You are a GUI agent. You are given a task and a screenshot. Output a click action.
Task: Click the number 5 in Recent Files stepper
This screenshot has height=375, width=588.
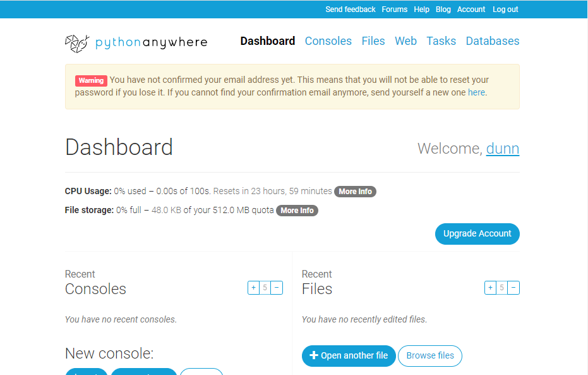click(501, 288)
